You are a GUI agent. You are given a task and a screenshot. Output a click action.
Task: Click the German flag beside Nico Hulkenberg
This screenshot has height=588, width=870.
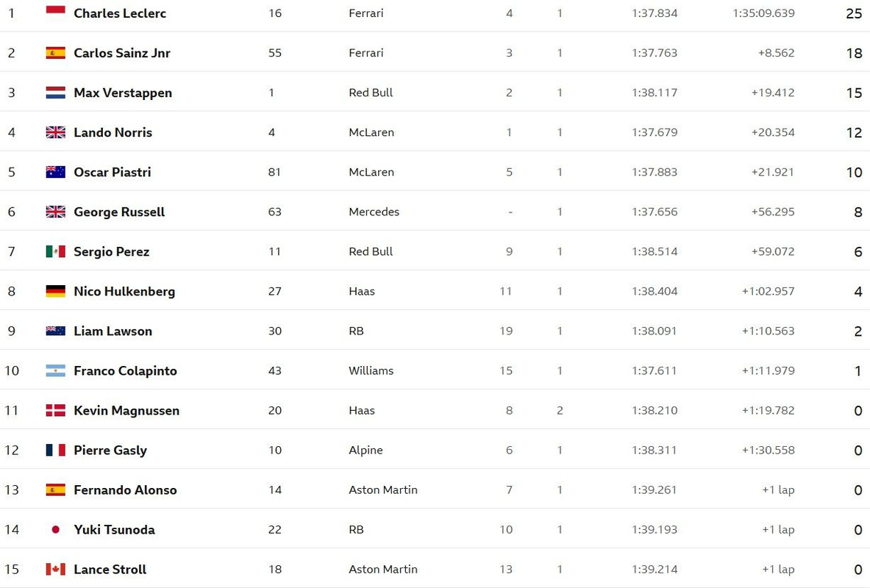coord(55,291)
